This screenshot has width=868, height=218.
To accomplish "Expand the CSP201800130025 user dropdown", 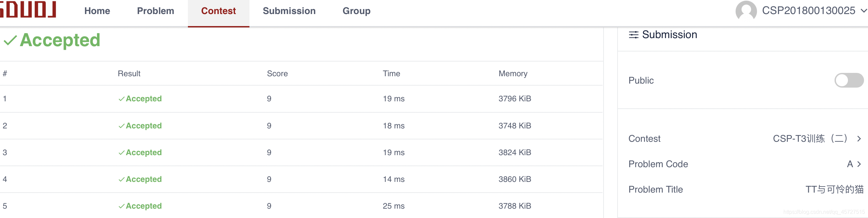I will (863, 11).
